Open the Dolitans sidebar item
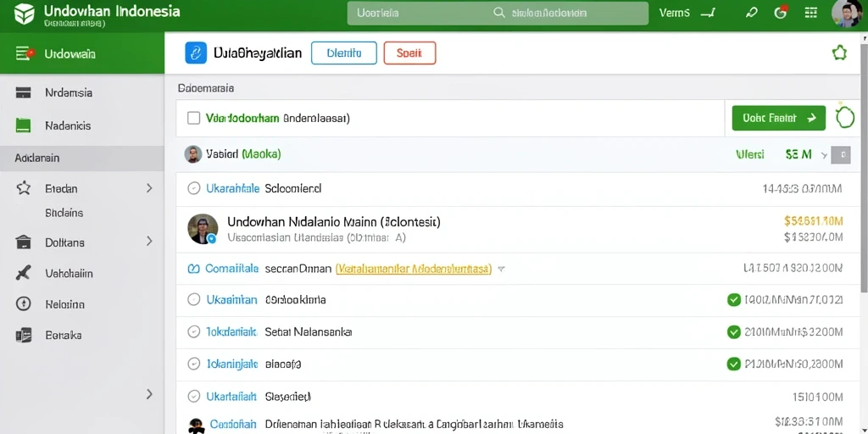Image resolution: width=868 pixels, height=434 pixels. click(x=64, y=242)
